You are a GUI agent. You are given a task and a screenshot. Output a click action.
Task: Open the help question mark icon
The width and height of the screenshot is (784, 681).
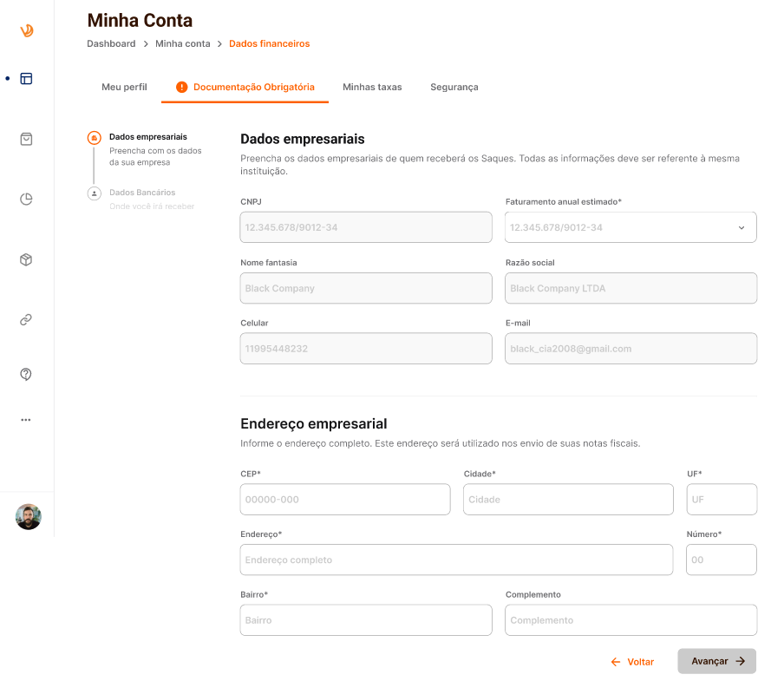coord(26,374)
